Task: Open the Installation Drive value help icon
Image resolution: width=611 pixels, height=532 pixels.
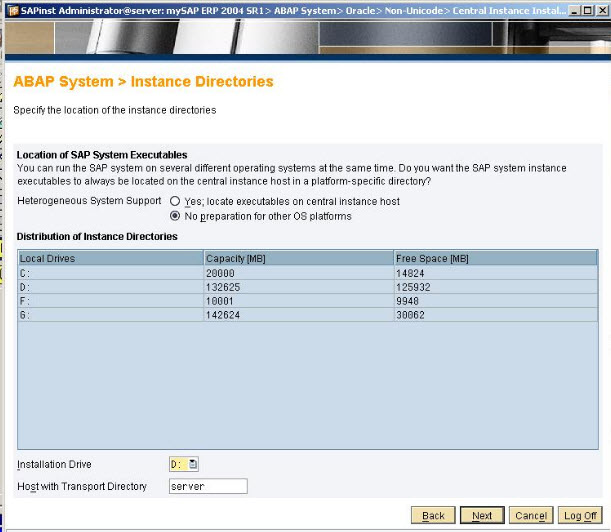Action: click(x=193, y=464)
